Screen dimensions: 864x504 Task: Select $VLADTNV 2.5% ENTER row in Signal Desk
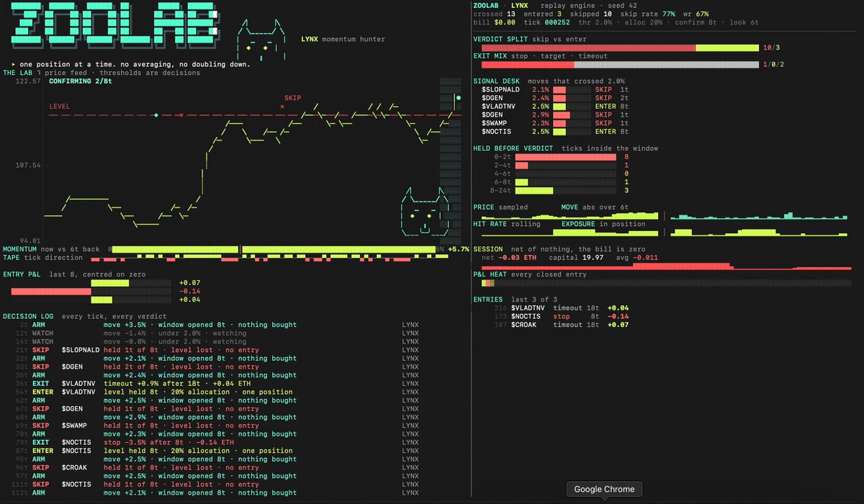click(x=555, y=107)
